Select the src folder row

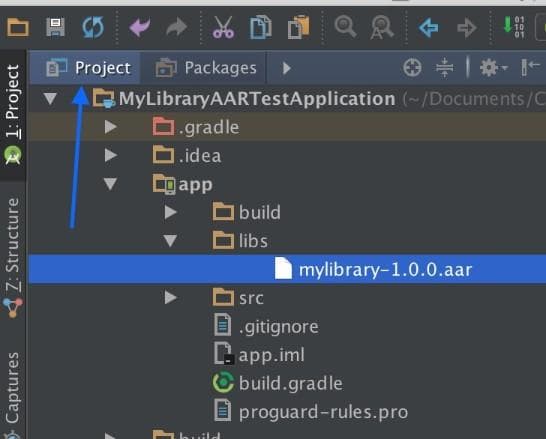tap(287, 298)
